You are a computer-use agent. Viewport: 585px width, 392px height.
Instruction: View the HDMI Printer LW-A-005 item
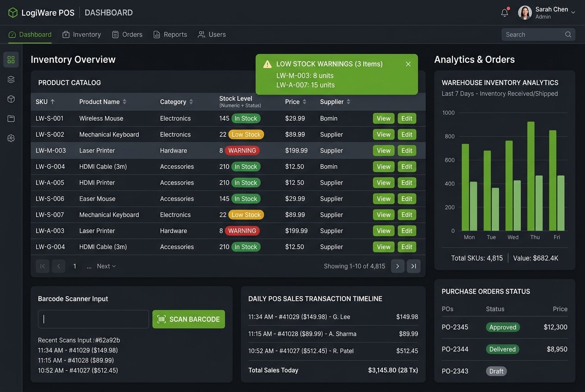point(384,183)
